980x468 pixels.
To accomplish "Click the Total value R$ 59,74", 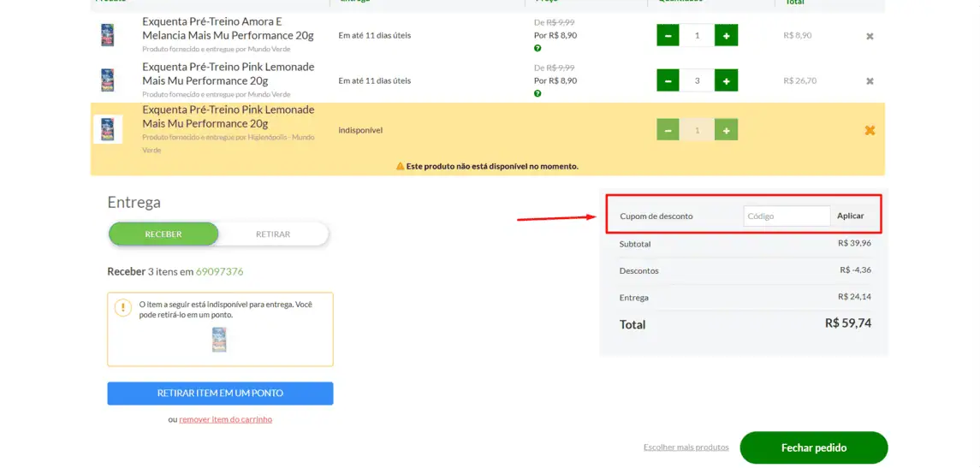I will pyautogui.click(x=848, y=323).
